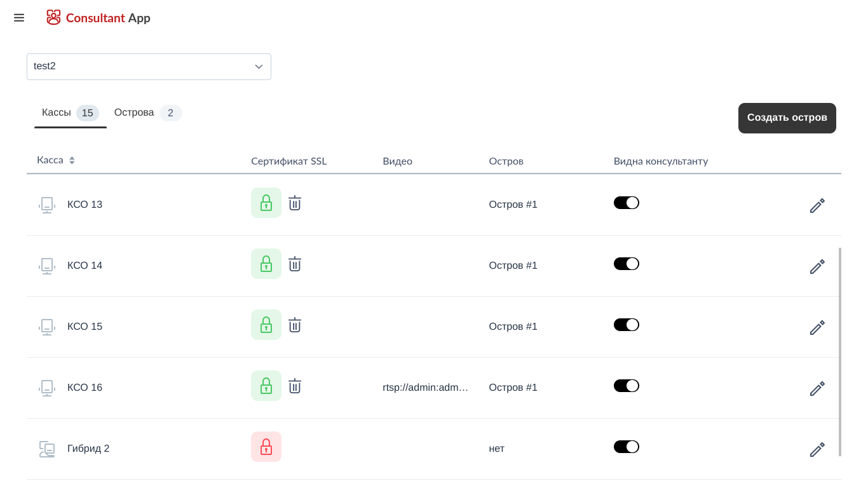This screenshot has height=488, width=868.
Task: Open the test2 store dropdown
Action: point(149,67)
